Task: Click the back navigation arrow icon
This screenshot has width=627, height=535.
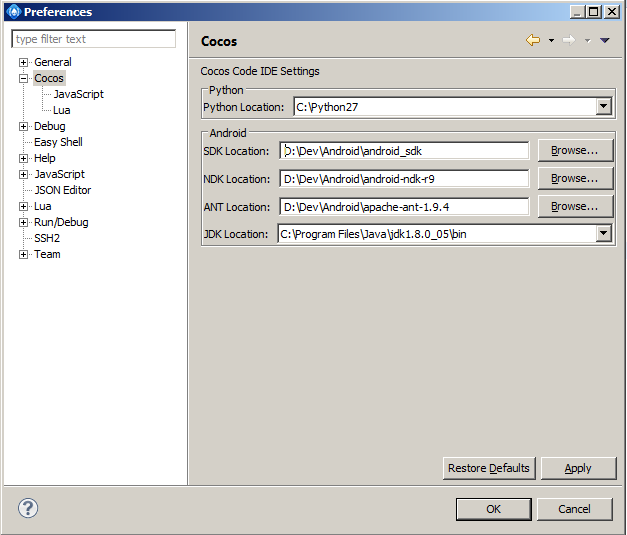Action: coord(533,40)
